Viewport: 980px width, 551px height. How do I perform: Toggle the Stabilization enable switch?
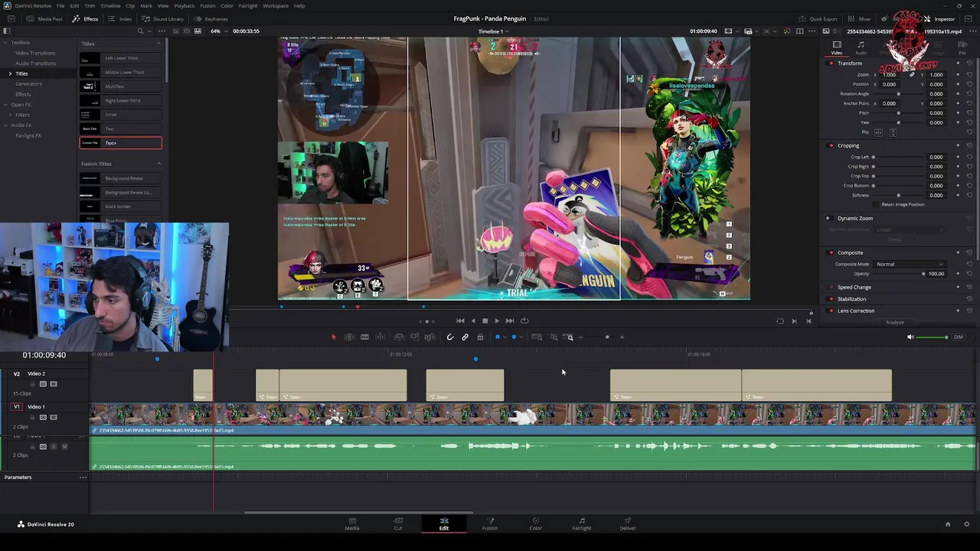pos(831,298)
